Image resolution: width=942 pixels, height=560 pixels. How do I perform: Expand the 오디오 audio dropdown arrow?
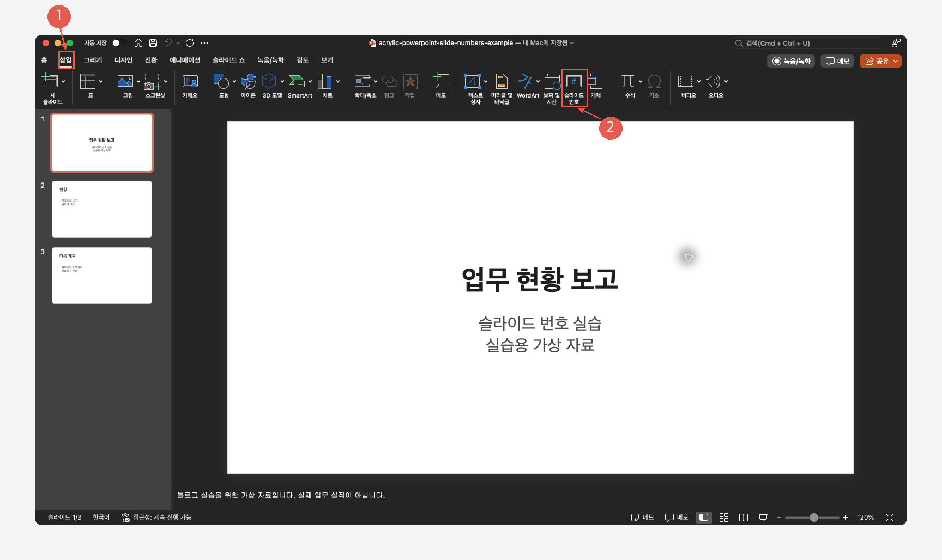coord(726,81)
